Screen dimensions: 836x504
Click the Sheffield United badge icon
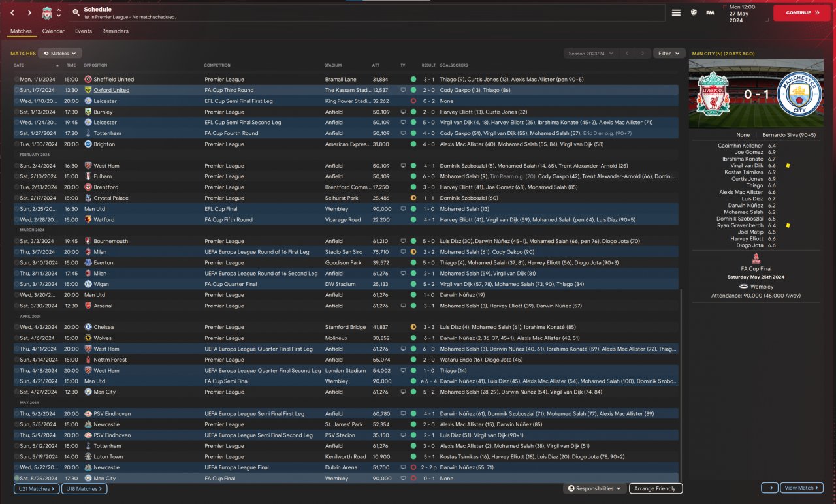[x=88, y=79]
